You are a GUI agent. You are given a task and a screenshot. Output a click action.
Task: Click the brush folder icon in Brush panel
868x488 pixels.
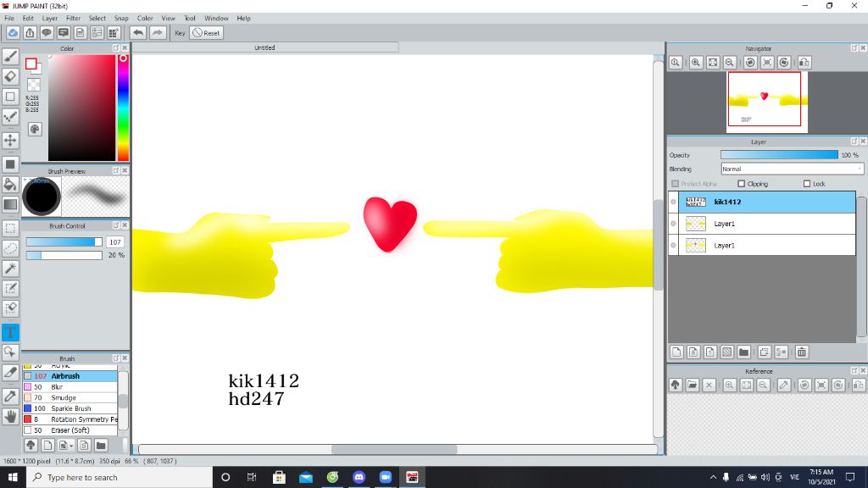[101, 445]
